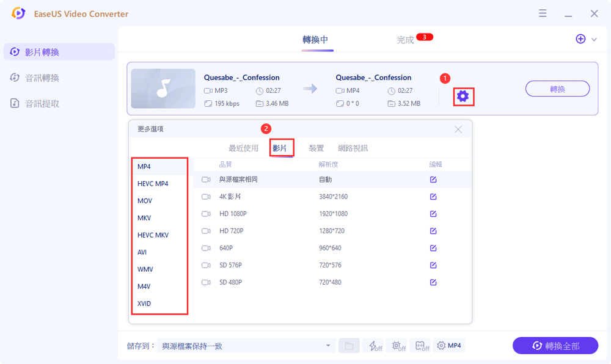Click the 轉換 button for the file
This screenshot has width=611, height=364.
pos(557,89)
